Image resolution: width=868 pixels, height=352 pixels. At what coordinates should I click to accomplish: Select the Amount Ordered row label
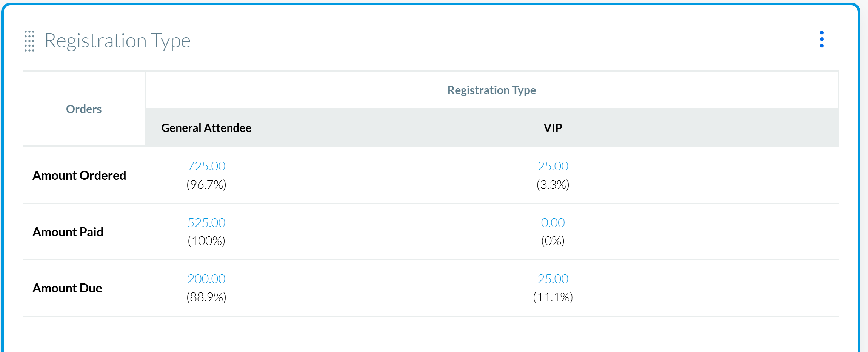click(79, 176)
